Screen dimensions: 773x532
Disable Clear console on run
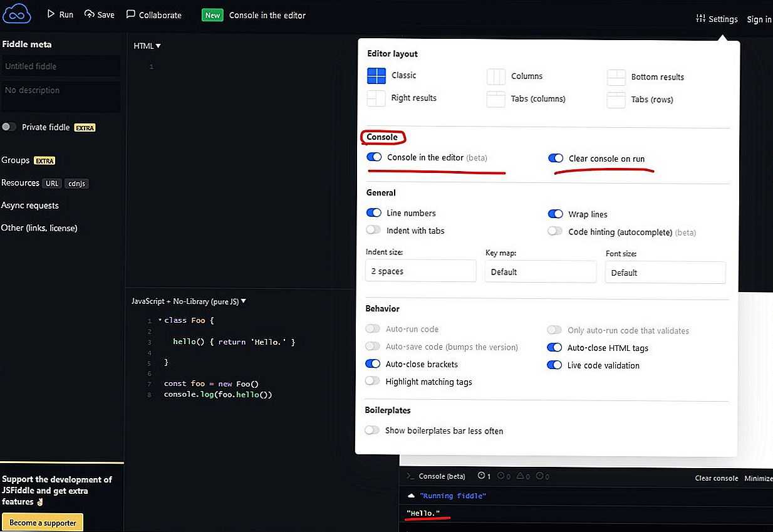click(x=556, y=159)
